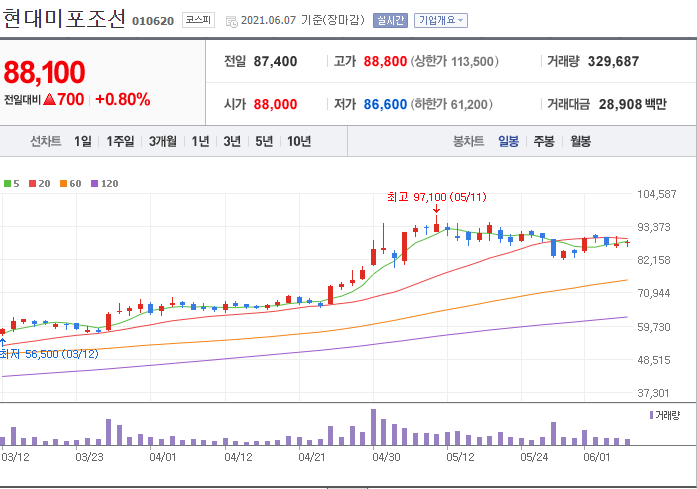Click the 05/12 date axis label

[x=461, y=457]
